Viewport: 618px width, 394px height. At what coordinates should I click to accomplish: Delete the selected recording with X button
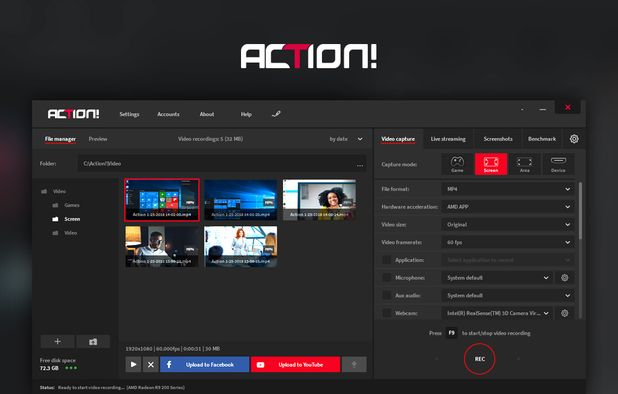pos(151,364)
